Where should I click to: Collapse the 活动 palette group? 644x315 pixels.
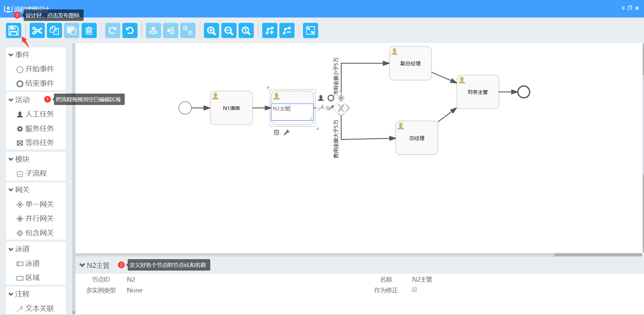(11, 100)
